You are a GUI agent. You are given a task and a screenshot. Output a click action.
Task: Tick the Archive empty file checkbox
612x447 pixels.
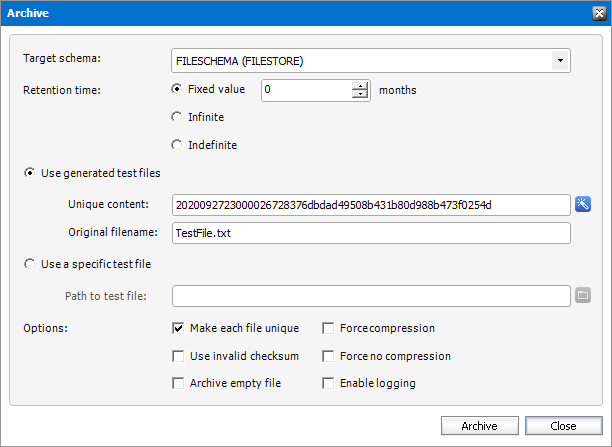point(178,383)
